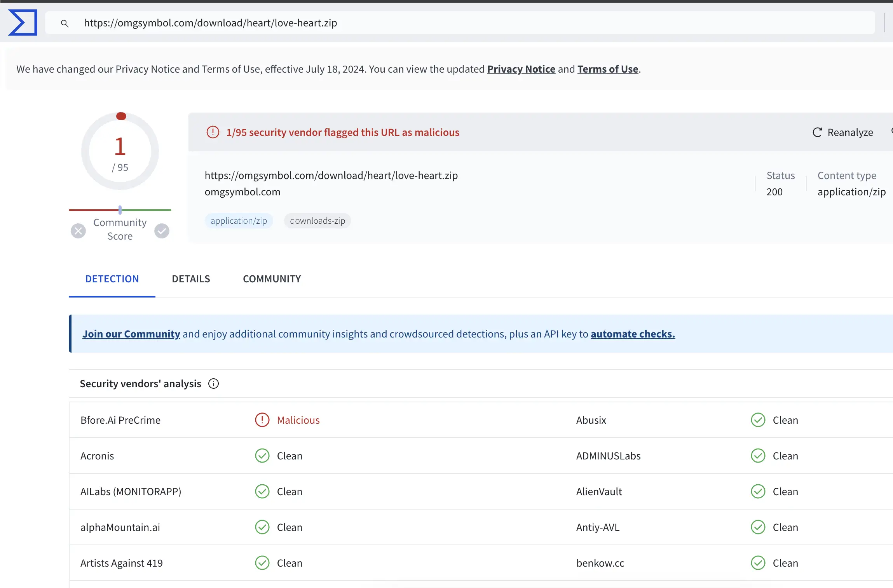Click the red malicious alert icon in banner
This screenshot has width=893, height=588.
click(213, 132)
